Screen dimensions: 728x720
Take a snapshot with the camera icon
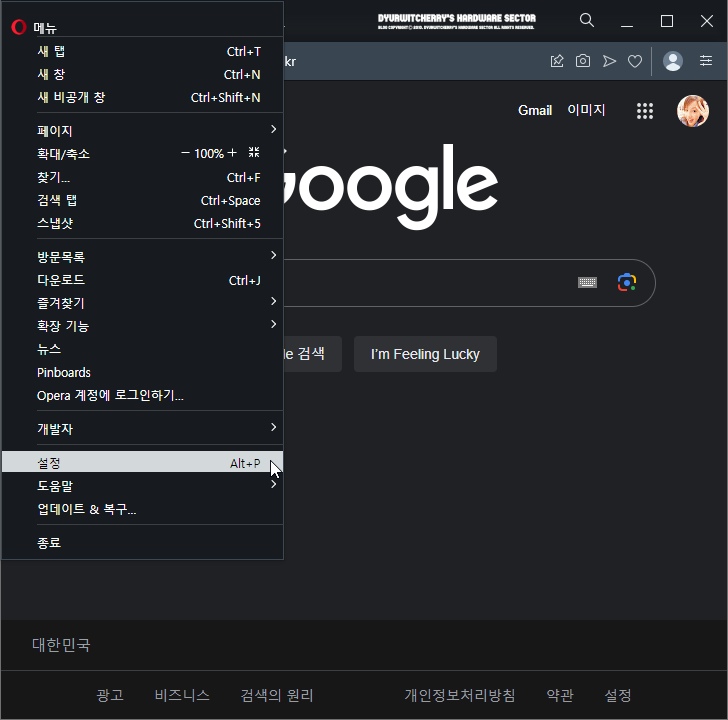583,61
